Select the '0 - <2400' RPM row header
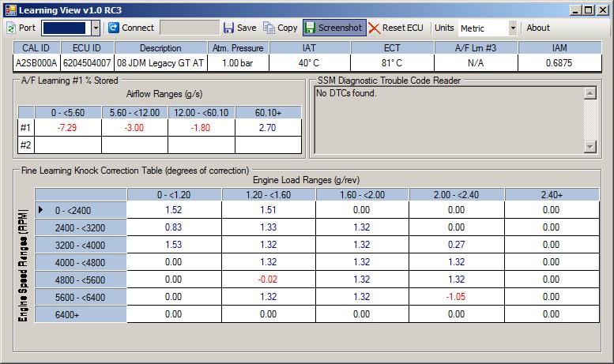The height and width of the screenshot is (364, 614). pos(81,210)
